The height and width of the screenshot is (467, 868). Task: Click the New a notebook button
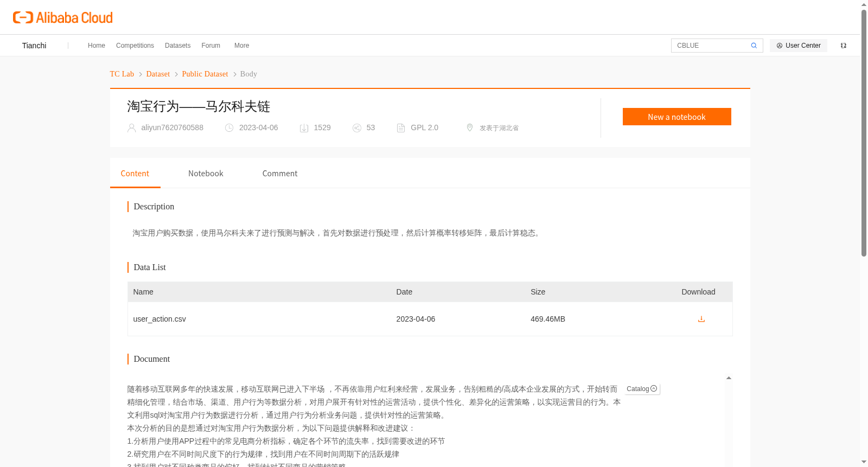click(x=676, y=117)
